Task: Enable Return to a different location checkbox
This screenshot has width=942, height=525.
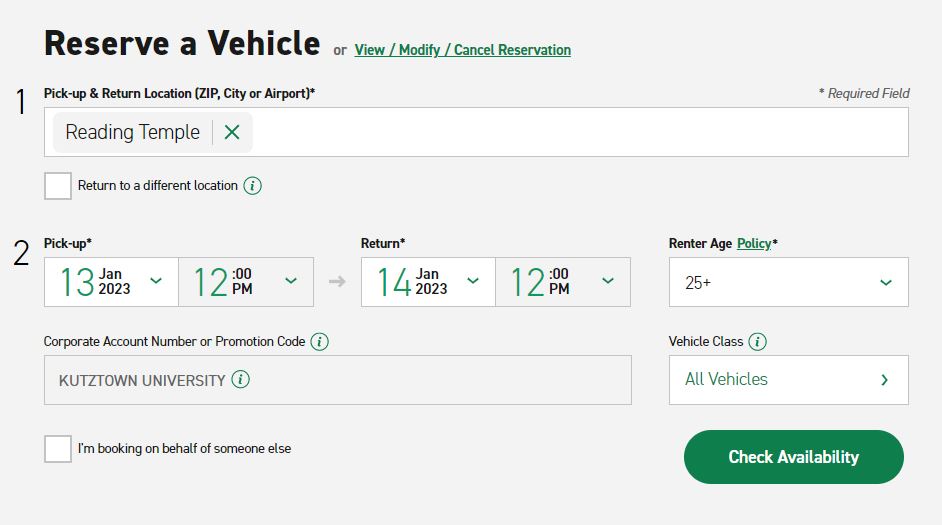Action: click(58, 186)
